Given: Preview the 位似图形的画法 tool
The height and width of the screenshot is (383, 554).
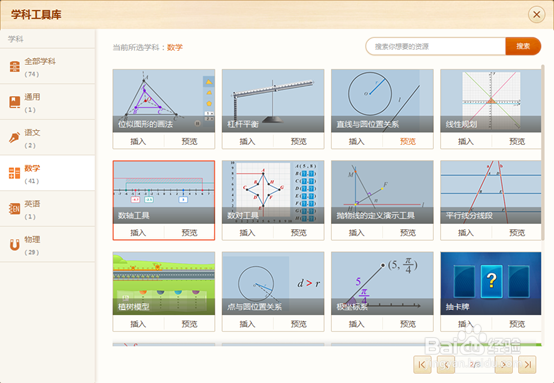Looking at the screenshot, I should (189, 141).
